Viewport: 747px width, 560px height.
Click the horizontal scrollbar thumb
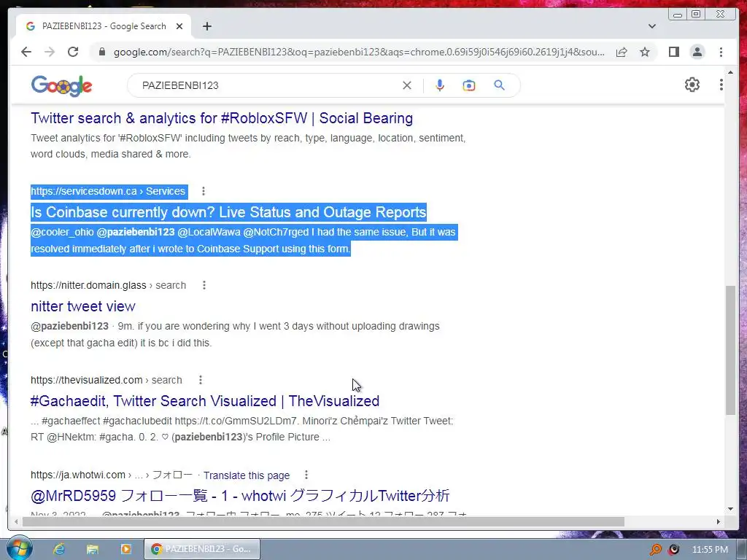click(x=323, y=522)
